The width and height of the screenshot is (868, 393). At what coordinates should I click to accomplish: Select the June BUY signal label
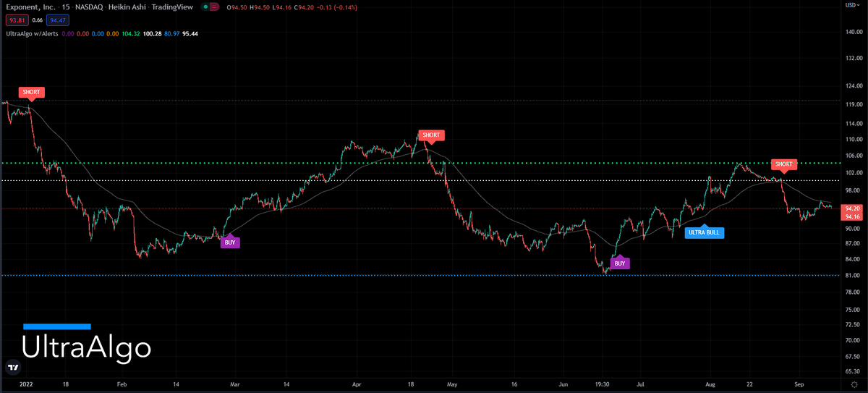619,263
